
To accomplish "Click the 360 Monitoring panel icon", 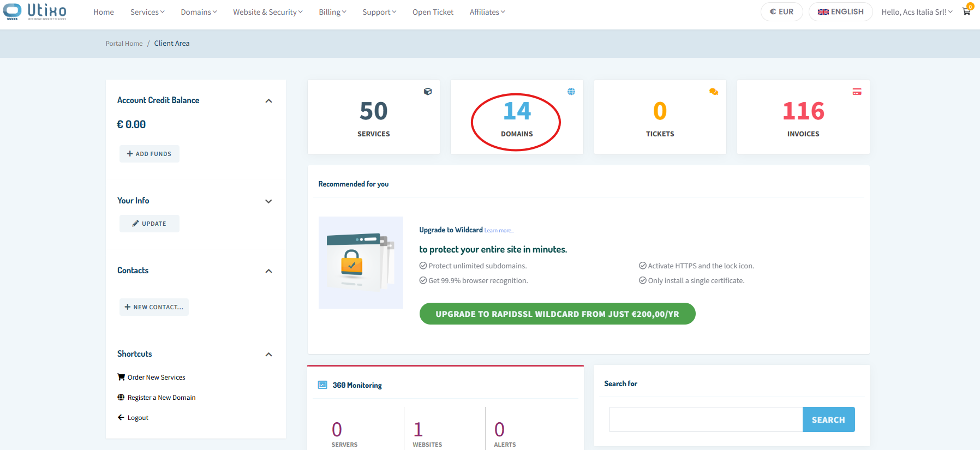I will pyautogui.click(x=322, y=385).
